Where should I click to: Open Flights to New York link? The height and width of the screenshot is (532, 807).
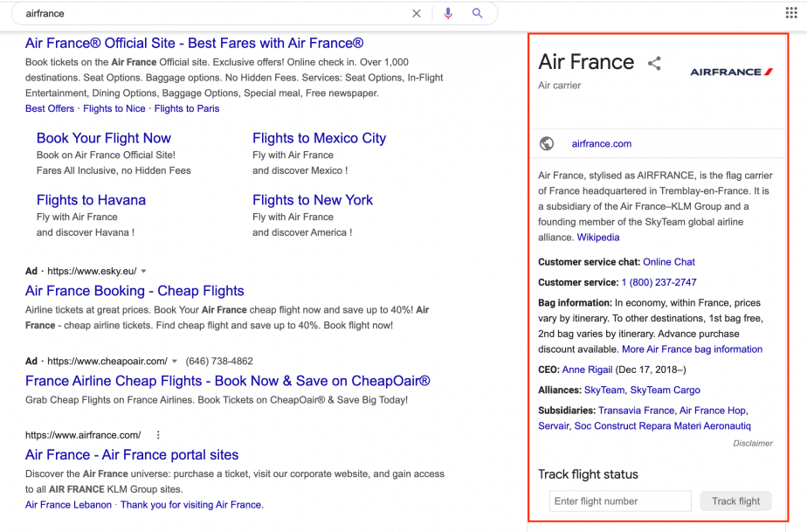[x=313, y=200]
